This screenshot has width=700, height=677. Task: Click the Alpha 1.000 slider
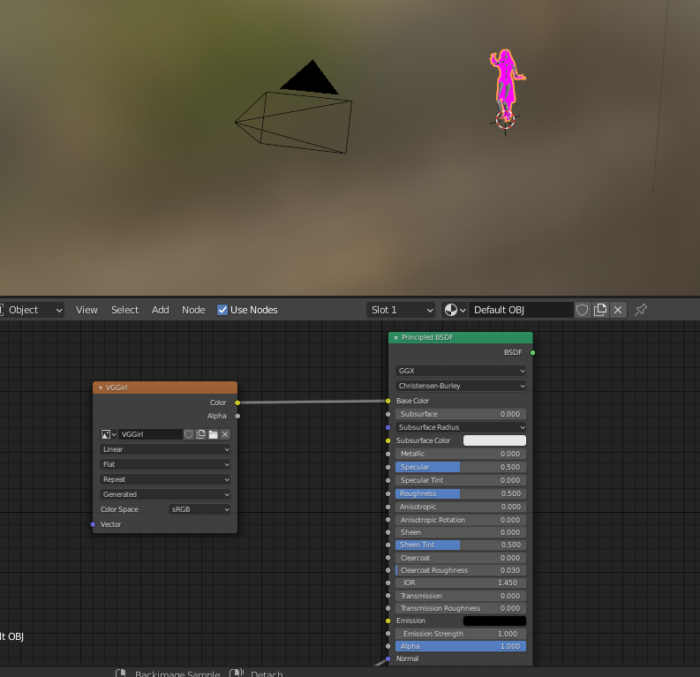pyautogui.click(x=461, y=646)
